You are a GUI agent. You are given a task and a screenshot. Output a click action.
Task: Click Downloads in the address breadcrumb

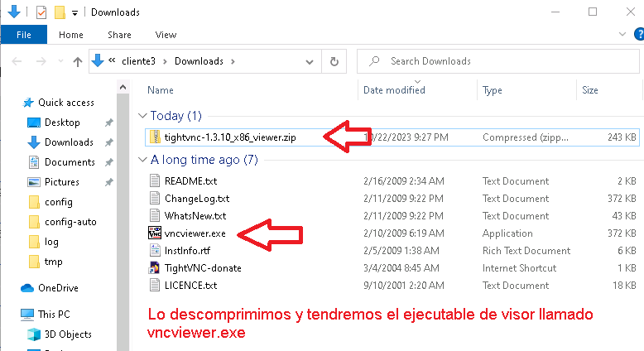click(199, 61)
